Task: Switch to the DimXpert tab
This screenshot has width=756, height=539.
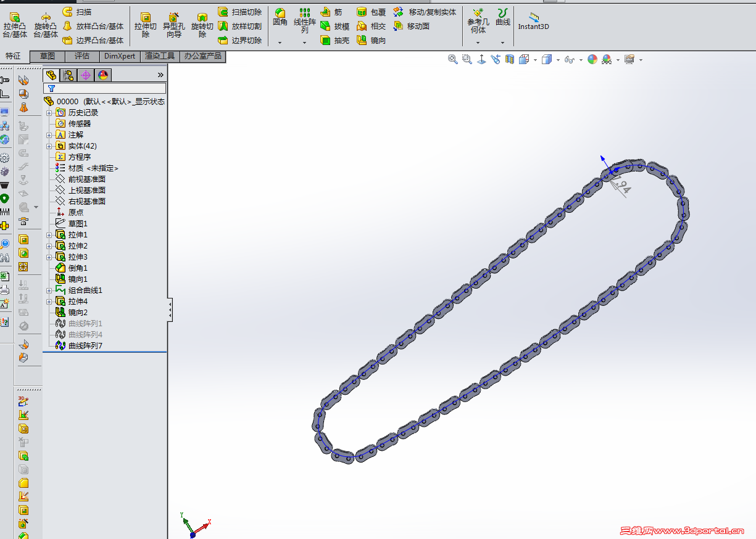Action: click(120, 56)
